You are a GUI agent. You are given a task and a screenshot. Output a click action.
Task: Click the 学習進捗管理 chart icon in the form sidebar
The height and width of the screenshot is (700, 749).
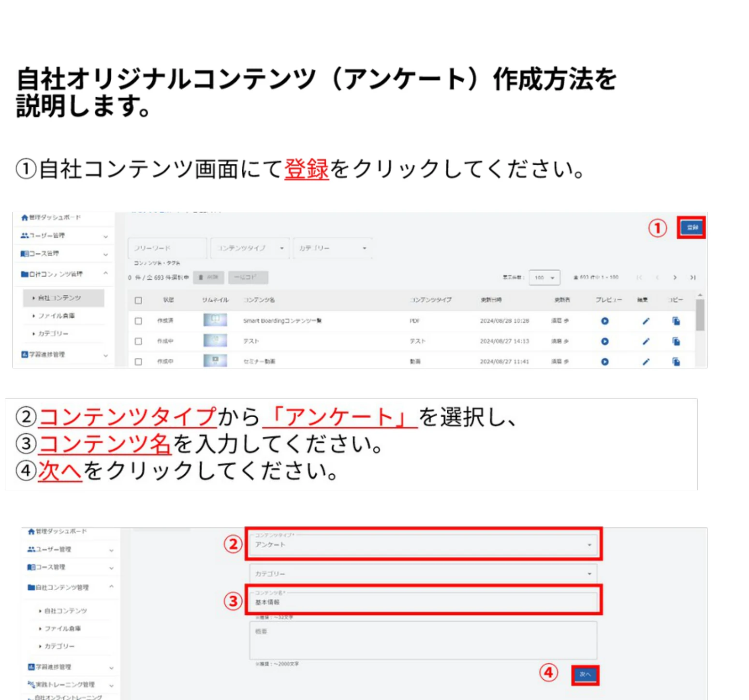click(x=31, y=667)
